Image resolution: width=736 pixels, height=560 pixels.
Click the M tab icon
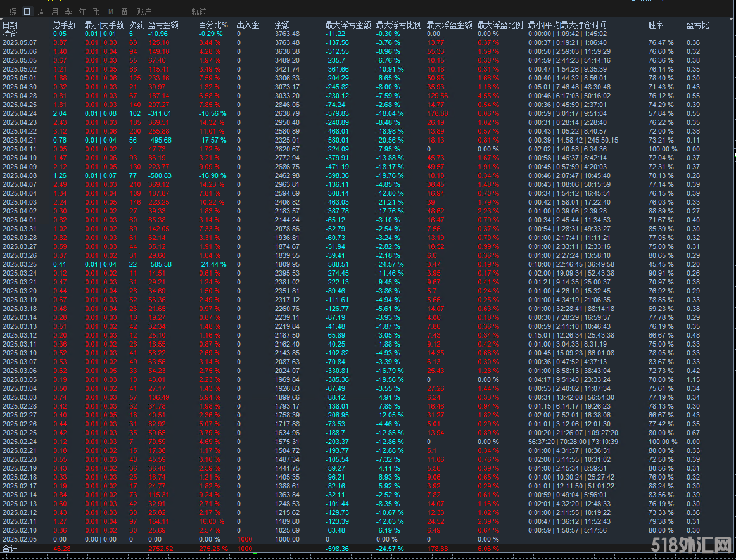coord(111,11)
